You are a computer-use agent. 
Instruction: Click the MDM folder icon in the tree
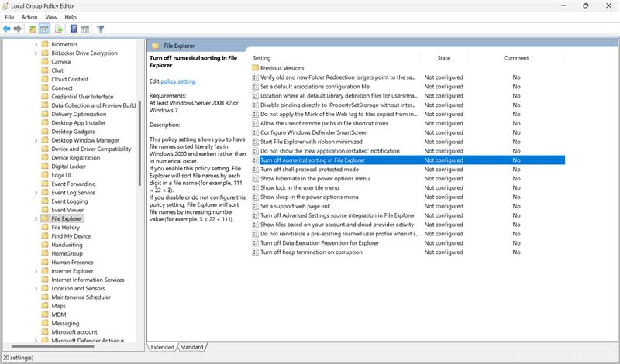point(45,314)
